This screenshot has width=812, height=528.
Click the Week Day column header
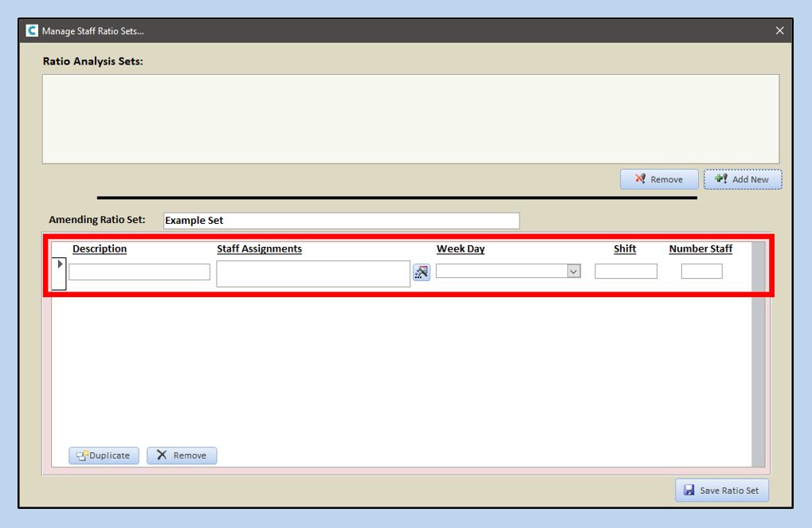(461, 249)
